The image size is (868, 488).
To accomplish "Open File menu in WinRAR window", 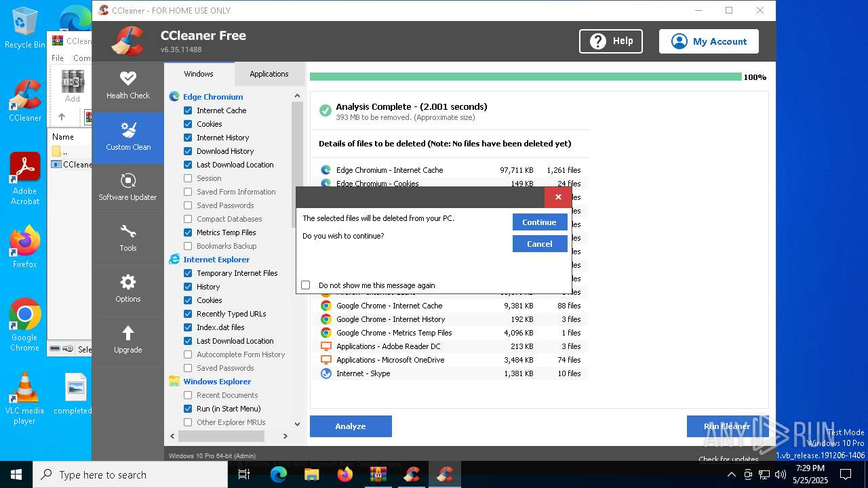I will click(x=58, y=58).
